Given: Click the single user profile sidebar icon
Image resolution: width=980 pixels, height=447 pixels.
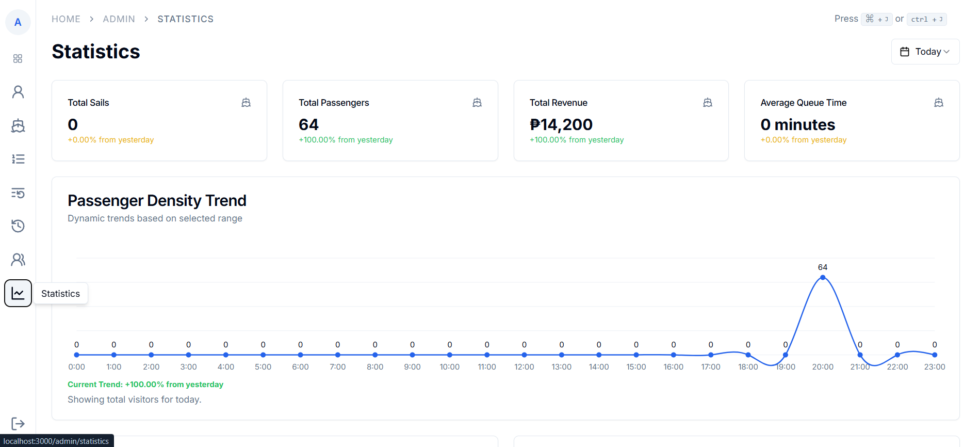Looking at the screenshot, I should point(18,92).
